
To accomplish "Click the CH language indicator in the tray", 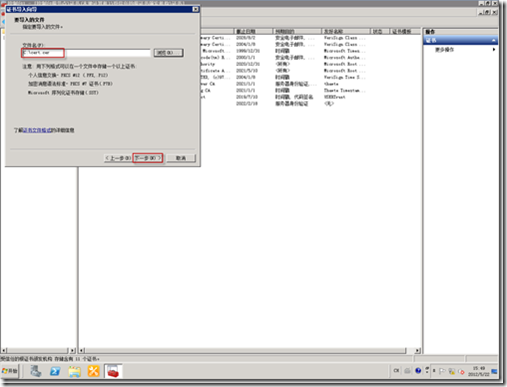I will [x=396, y=371].
